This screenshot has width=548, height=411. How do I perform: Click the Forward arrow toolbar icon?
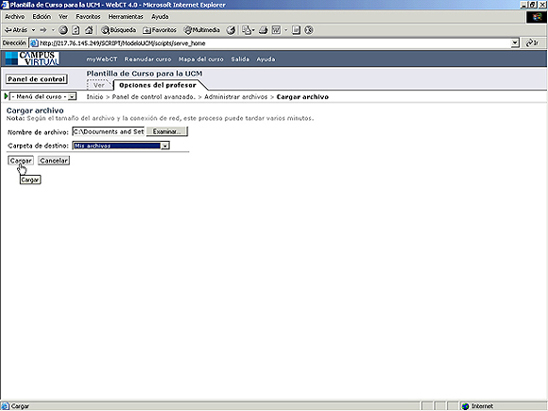[43, 30]
